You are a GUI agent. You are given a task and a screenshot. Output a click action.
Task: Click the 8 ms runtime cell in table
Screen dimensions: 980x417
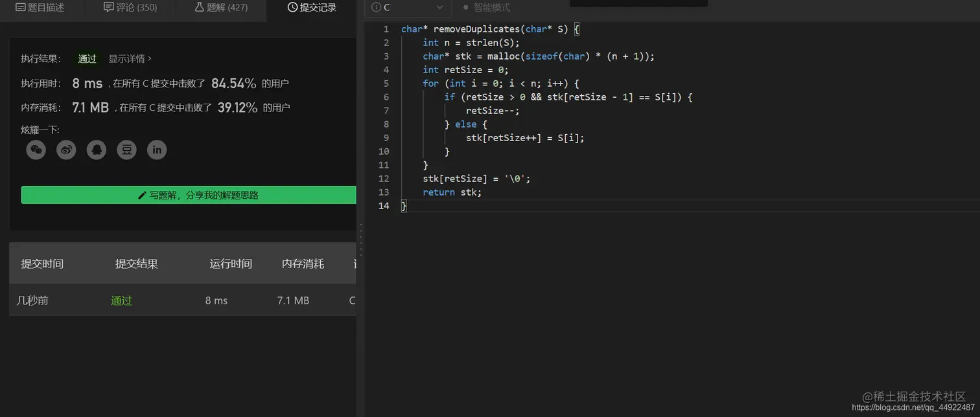pos(216,300)
